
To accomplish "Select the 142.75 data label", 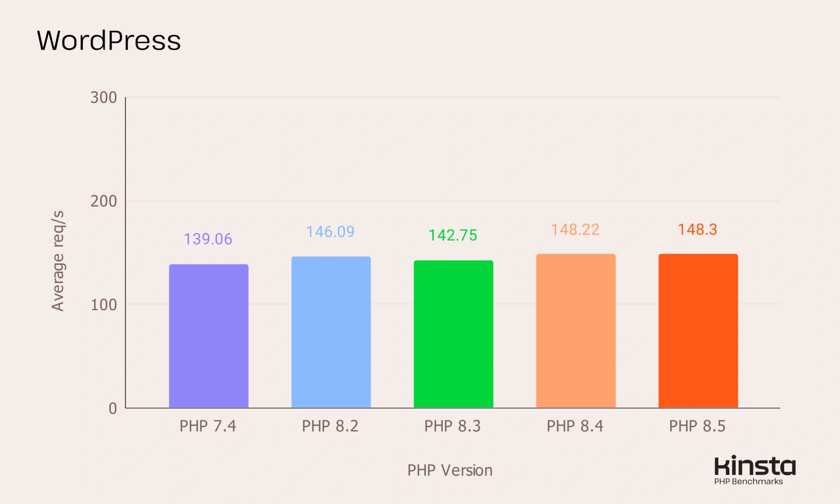I will click(453, 235).
